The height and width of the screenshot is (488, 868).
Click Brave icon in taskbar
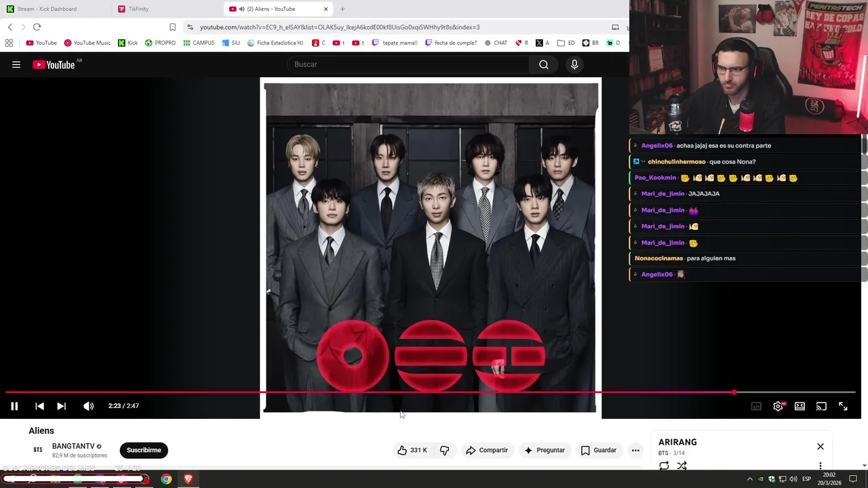tap(189, 479)
